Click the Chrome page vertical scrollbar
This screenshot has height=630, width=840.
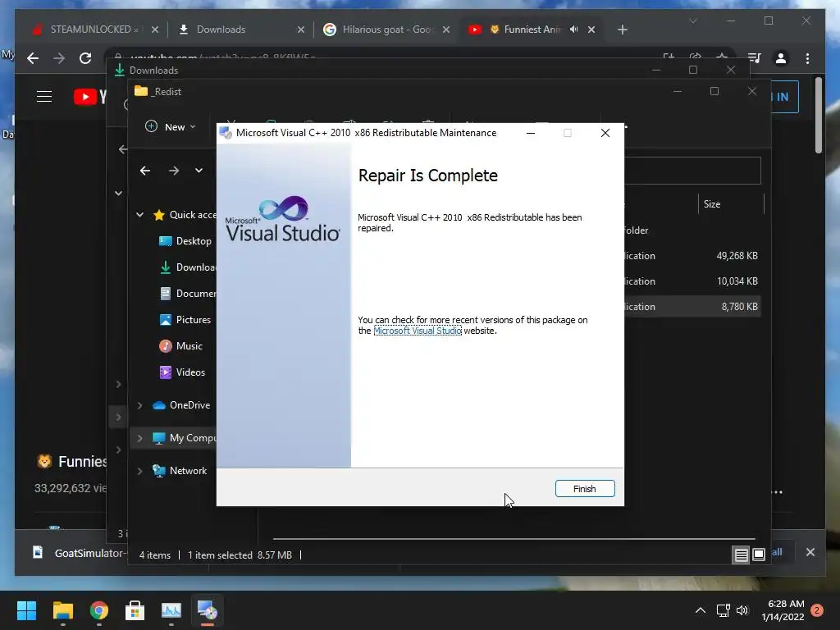[x=818, y=115]
